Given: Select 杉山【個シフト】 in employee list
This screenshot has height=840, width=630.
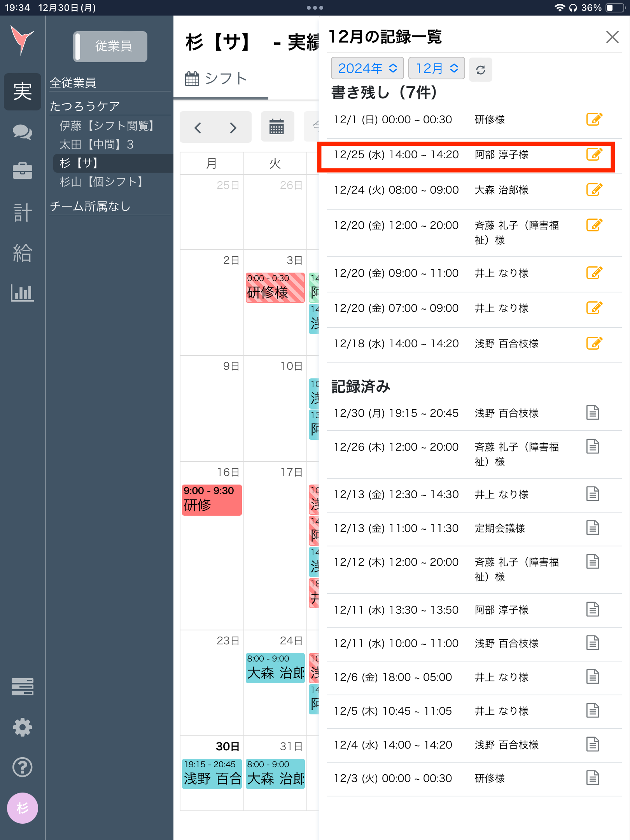Looking at the screenshot, I should [102, 182].
